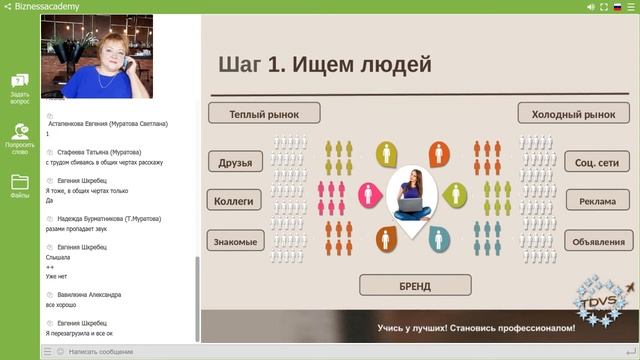
Task: Mute the webinar sound via speaker icon
Action: [591, 7]
